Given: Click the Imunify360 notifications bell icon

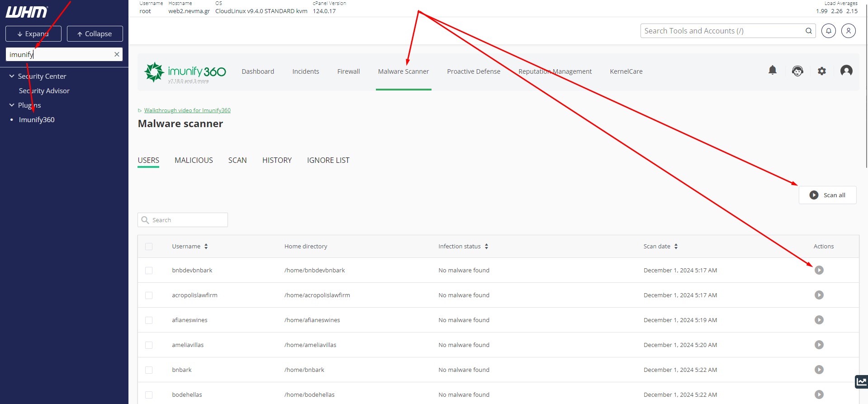Looking at the screenshot, I should click(x=773, y=70).
